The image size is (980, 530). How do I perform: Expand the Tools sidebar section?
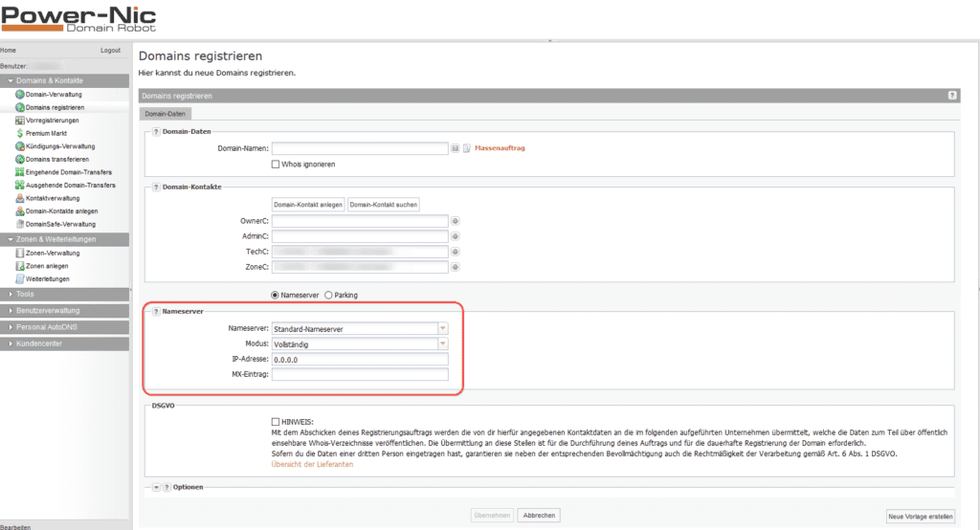(x=64, y=294)
